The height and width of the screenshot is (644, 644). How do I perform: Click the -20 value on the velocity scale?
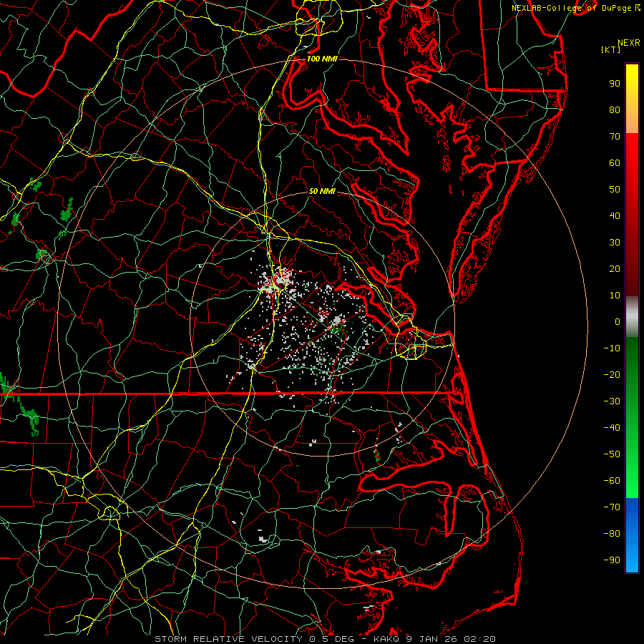[x=612, y=375]
